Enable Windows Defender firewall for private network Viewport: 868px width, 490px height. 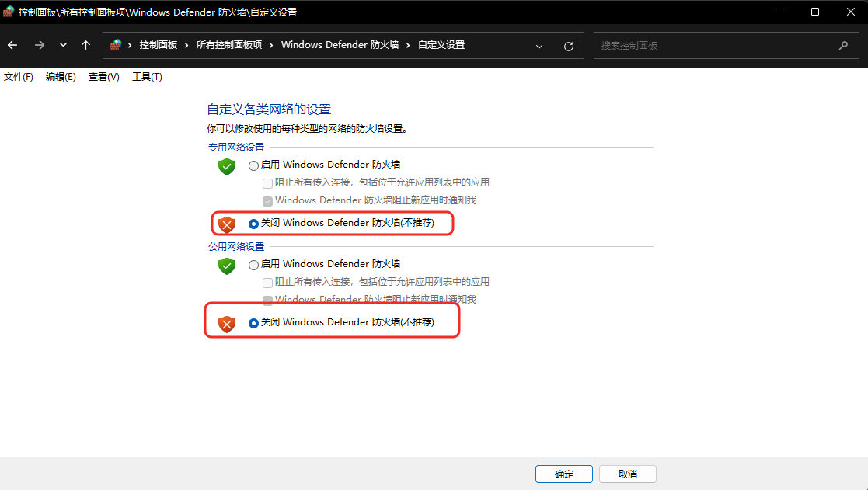pos(253,165)
